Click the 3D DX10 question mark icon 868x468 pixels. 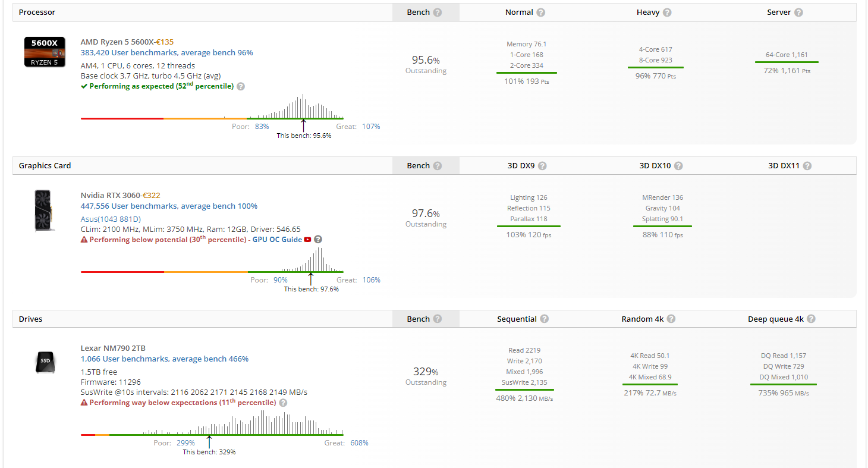coord(678,166)
